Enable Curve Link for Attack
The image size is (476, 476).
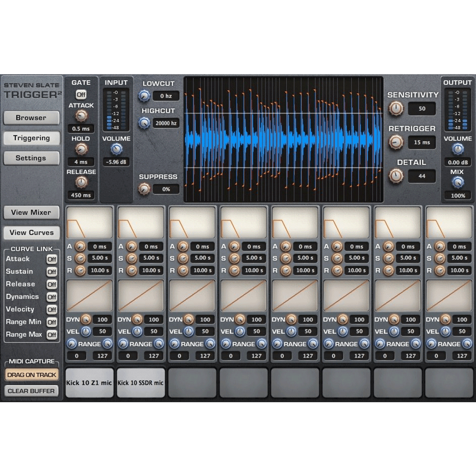click(x=52, y=259)
